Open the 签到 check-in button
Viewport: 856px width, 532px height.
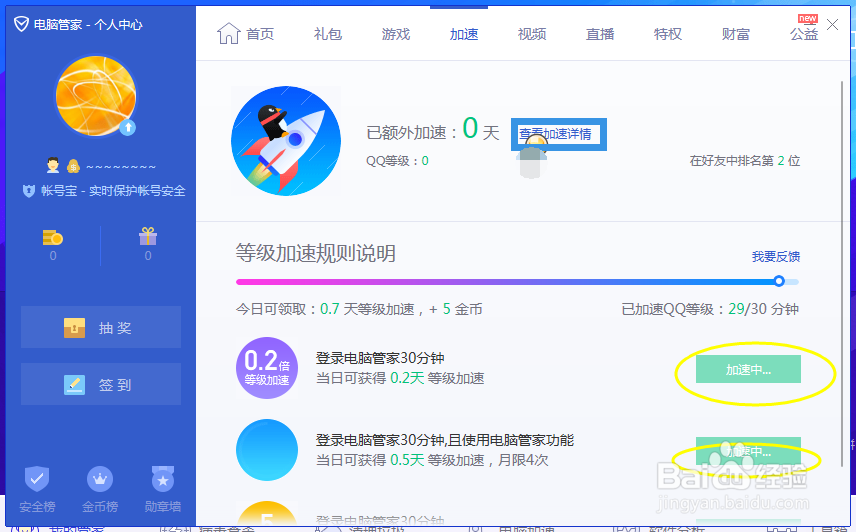[x=101, y=385]
